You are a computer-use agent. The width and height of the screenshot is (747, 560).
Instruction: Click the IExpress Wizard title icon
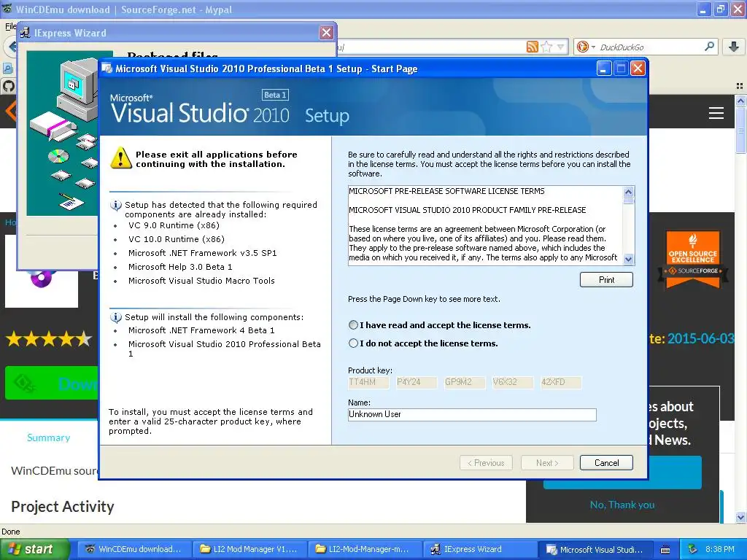(x=26, y=32)
